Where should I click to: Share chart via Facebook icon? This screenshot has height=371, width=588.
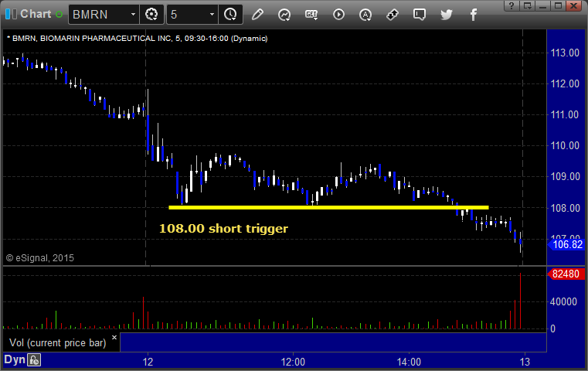(x=474, y=15)
